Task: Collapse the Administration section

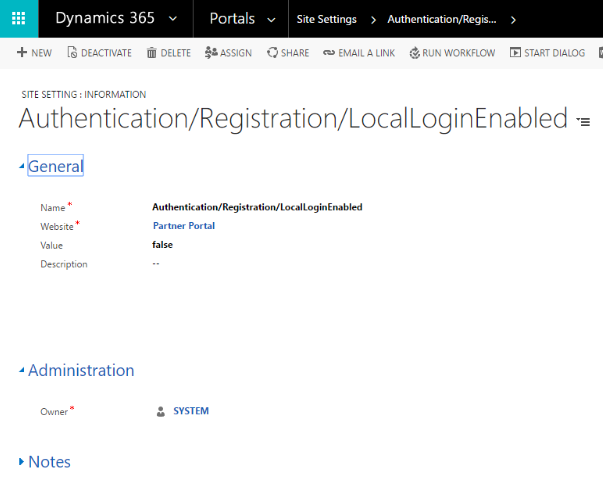Action: pos(22,371)
